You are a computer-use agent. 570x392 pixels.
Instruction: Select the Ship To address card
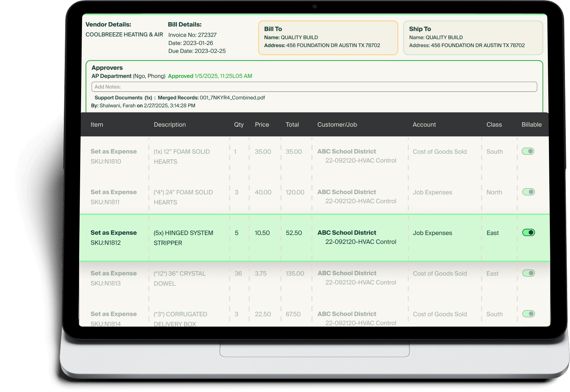click(473, 38)
